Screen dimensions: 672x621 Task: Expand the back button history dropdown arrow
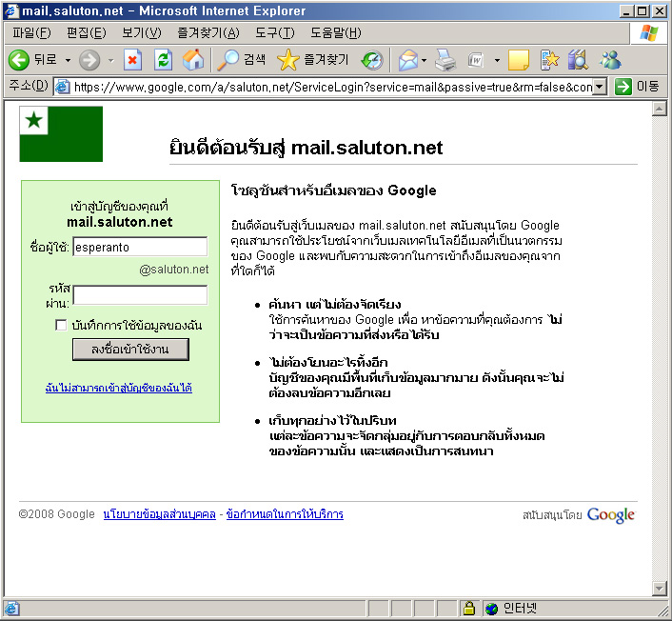click(68, 60)
